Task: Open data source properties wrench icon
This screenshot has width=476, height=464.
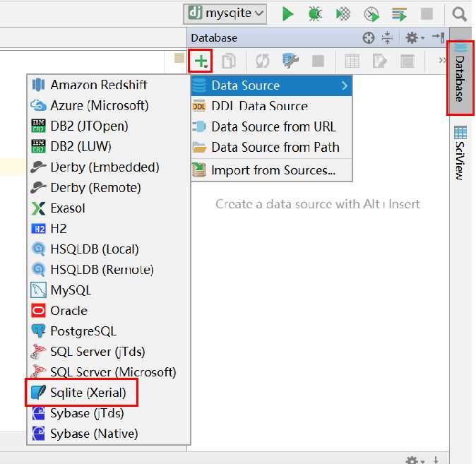Action: pyautogui.click(x=290, y=61)
